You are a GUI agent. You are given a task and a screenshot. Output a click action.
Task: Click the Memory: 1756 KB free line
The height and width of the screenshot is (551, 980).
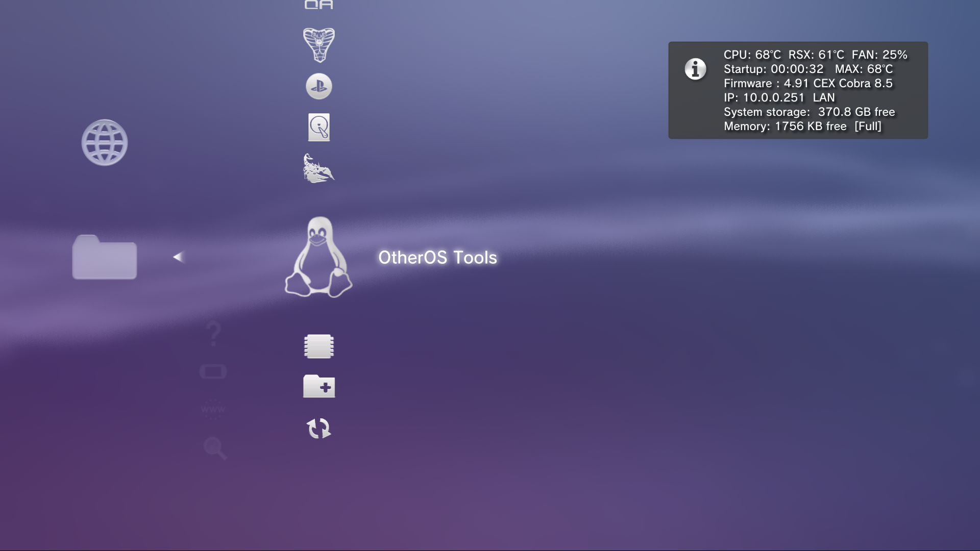point(802,126)
